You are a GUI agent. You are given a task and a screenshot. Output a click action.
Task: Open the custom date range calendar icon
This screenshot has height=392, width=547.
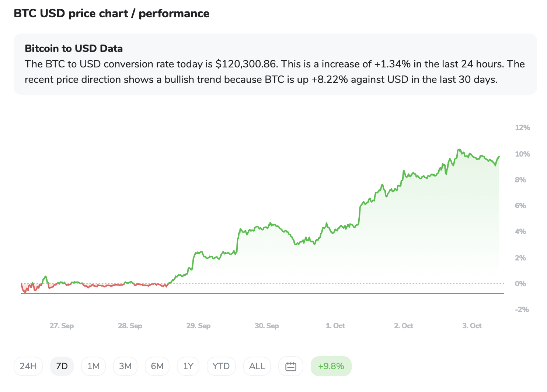click(x=291, y=366)
